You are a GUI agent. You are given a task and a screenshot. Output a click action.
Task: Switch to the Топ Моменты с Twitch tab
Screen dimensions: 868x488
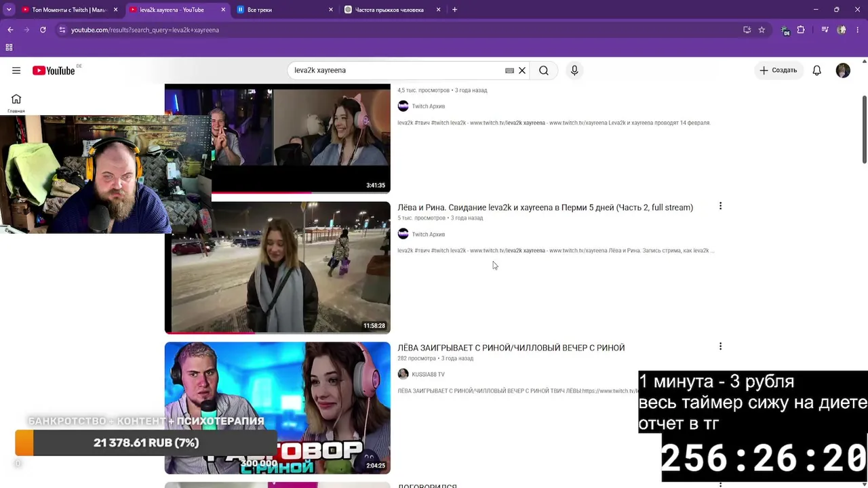pos(69,9)
